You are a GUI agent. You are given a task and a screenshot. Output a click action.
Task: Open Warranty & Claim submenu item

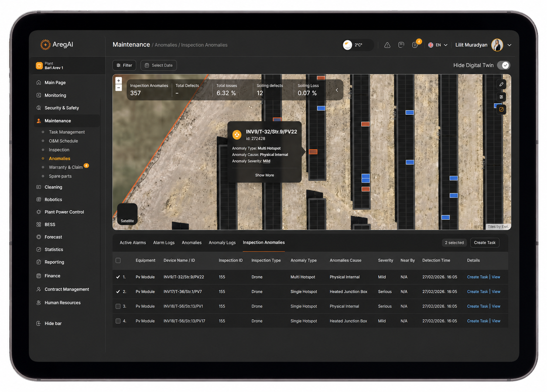pyautogui.click(x=66, y=167)
